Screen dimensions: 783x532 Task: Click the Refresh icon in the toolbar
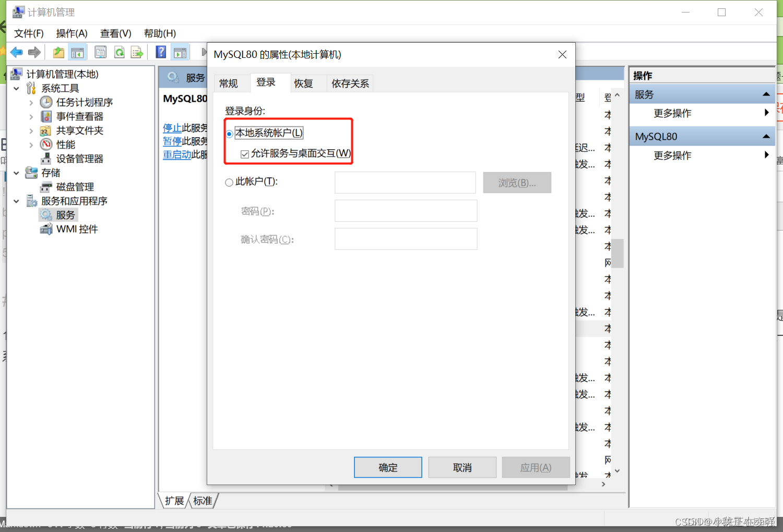(119, 52)
